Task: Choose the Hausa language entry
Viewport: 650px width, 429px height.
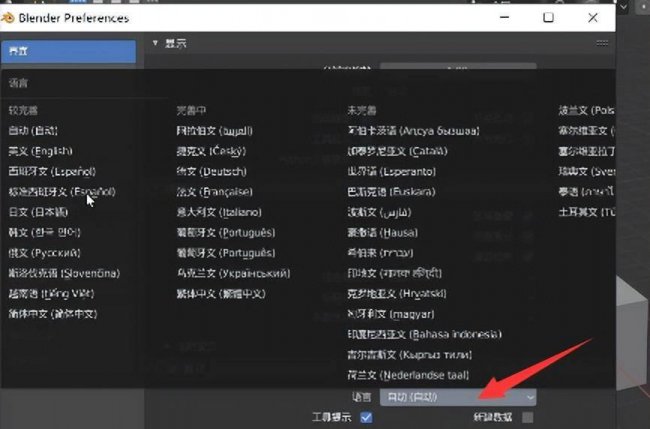Action: click(383, 233)
